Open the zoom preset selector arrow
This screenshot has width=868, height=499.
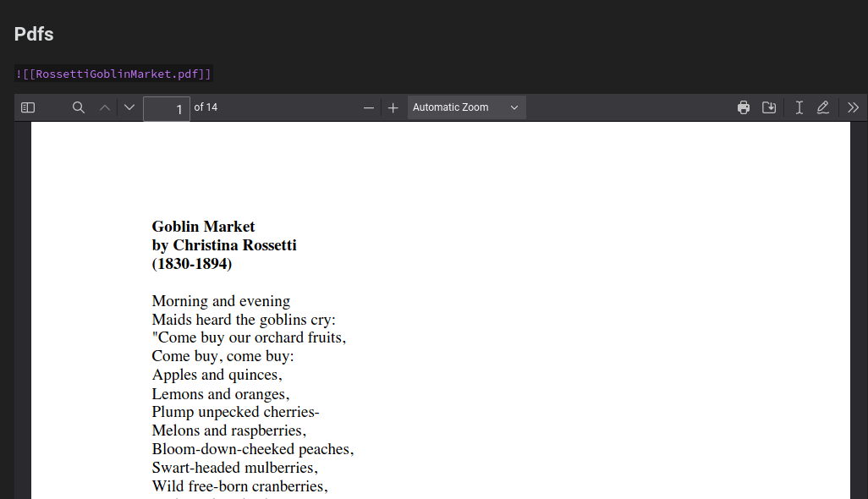pyautogui.click(x=514, y=107)
